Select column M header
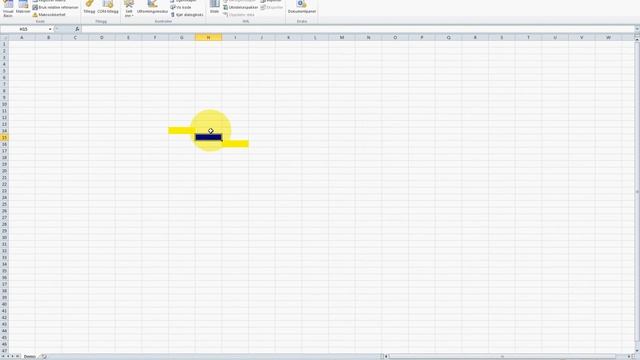The height and width of the screenshot is (360, 640). pos(342,38)
